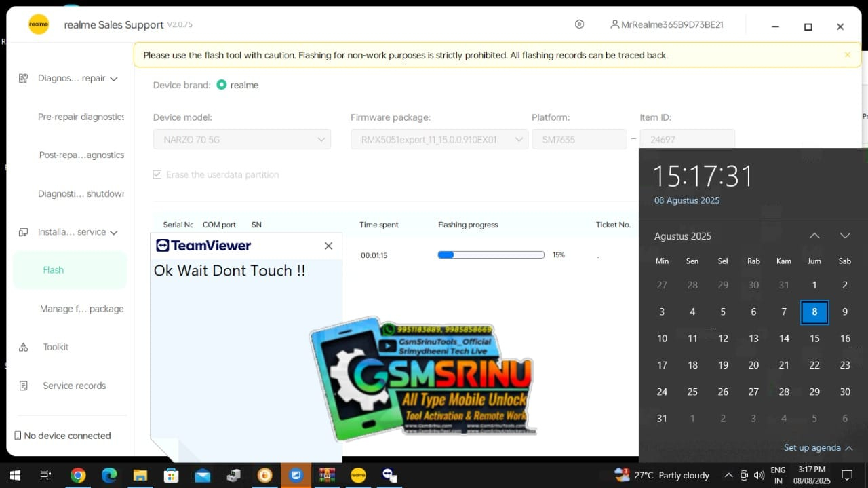Collapse the Diagnosis repair sidebar section
This screenshot has width=868, height=488.
[x=114, y=79]
